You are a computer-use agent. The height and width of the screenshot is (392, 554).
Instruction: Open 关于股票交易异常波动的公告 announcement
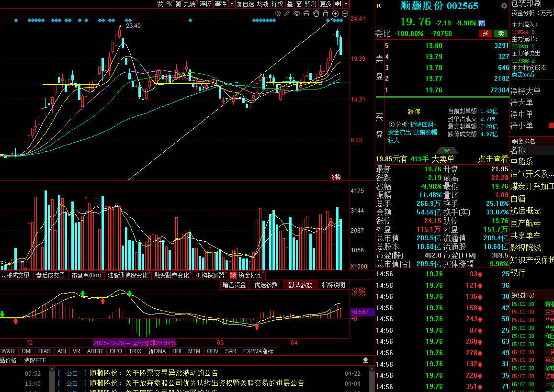(154, 373)
